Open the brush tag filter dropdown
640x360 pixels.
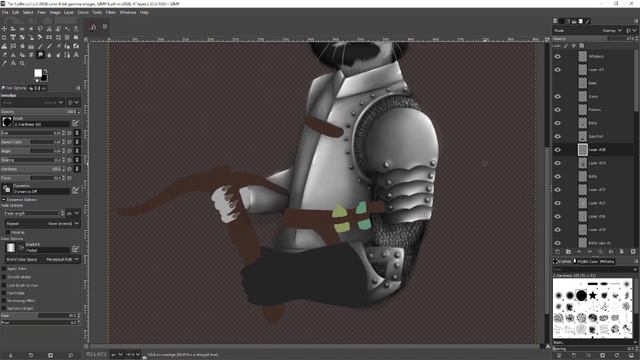[x=635, y=269]
